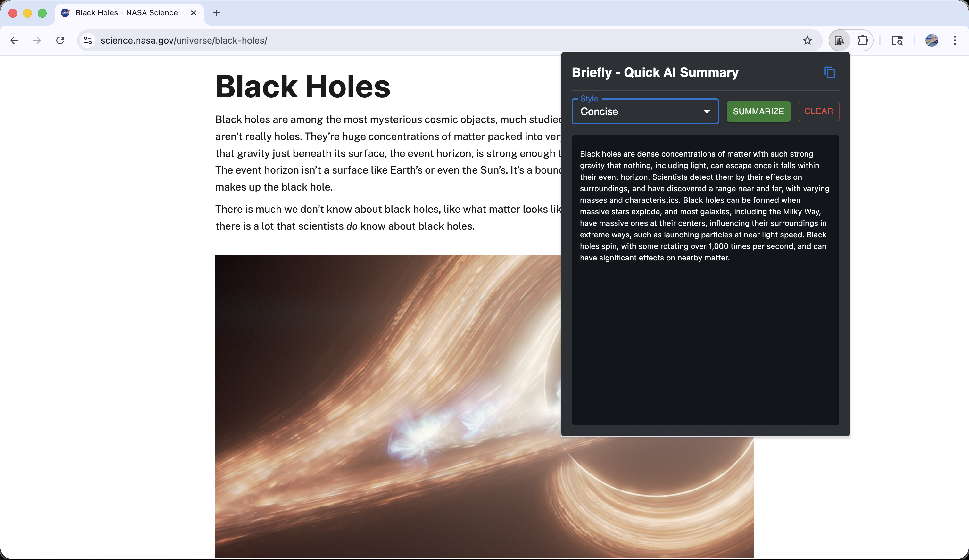969x560 pixels.
Task: Select the Black Holes - NASA Science tab
Action: tap(127, 13)
